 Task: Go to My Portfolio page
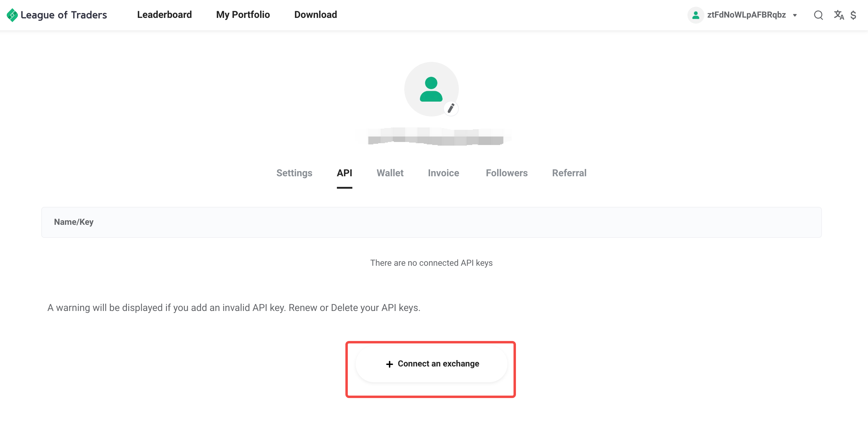243,15
